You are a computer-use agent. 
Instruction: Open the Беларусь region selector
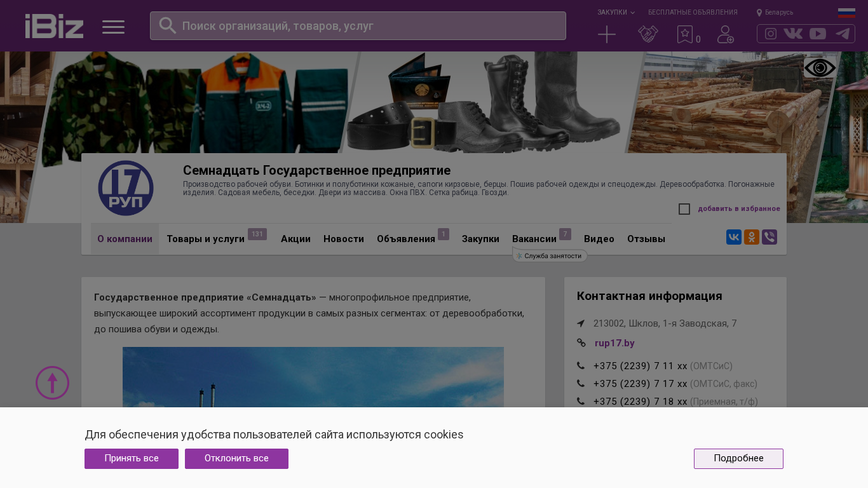(x=779, y=13)
